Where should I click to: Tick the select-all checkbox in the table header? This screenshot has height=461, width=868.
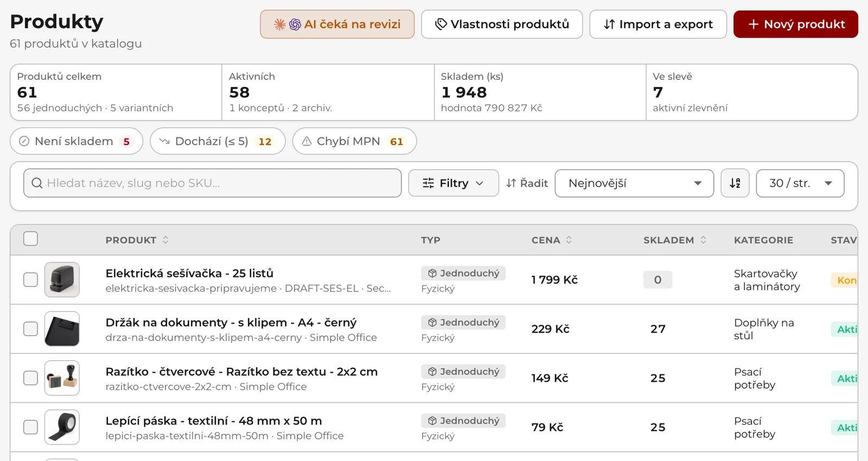point(31,239)
